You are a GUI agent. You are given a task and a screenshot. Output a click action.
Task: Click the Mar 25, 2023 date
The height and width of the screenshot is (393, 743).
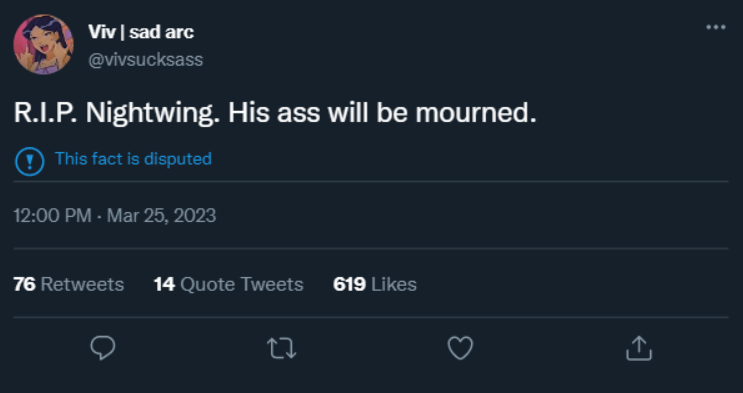pyautogui.click(x=162, y=216)
